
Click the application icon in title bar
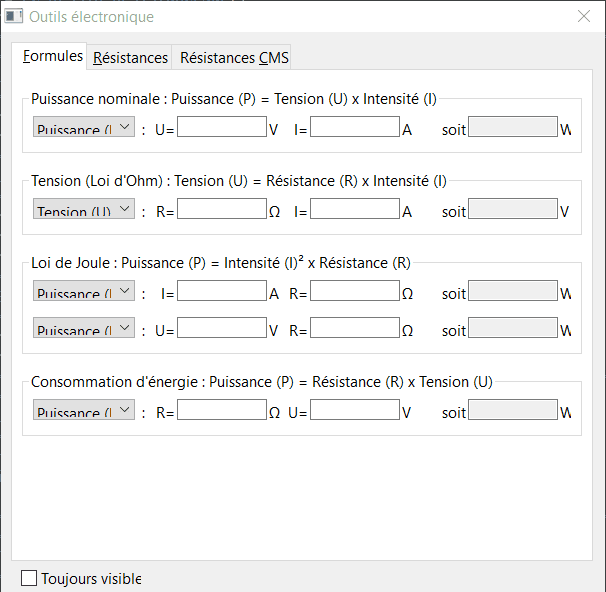coord(15,17)
